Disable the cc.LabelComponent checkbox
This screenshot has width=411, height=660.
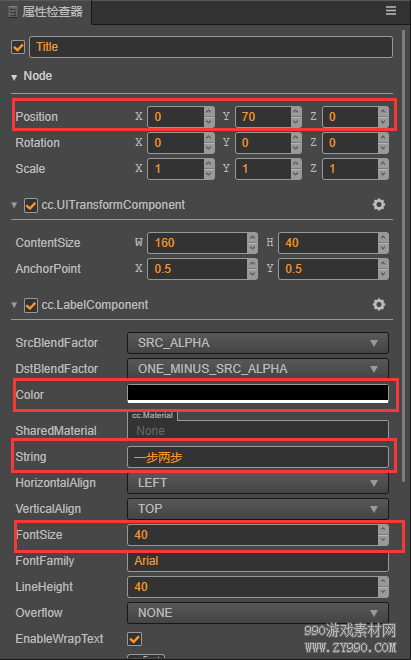31,305
